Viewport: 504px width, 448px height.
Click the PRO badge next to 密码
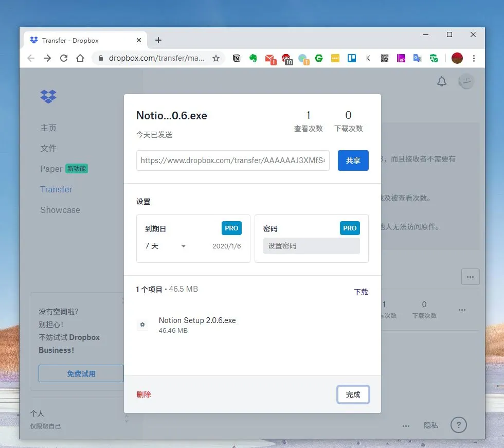coord(350,228)
